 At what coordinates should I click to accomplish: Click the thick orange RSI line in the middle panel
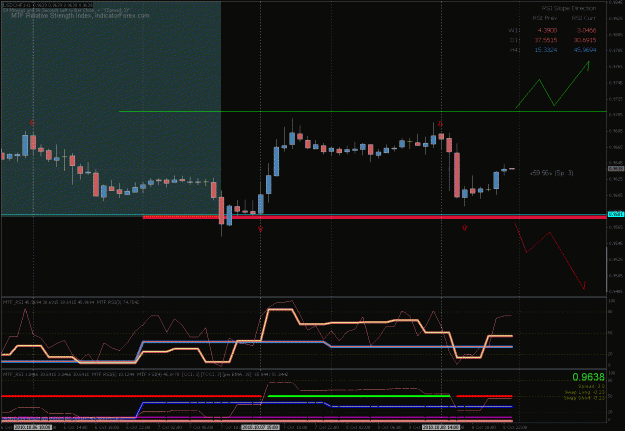tap(359, 323)
